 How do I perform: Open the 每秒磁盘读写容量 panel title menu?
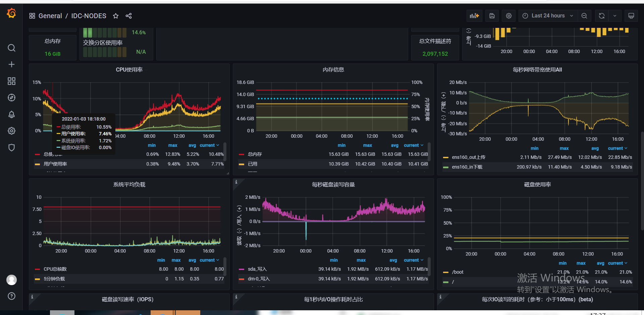click(333, 185)
